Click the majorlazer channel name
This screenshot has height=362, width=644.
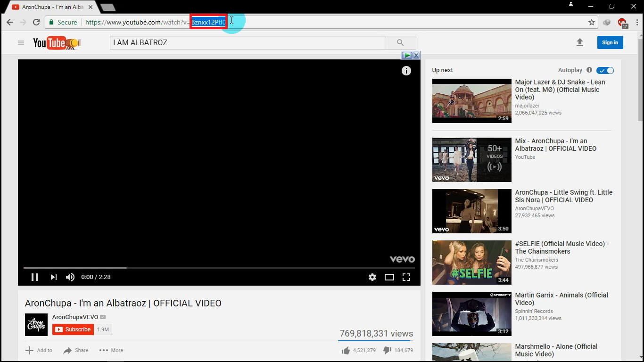(x=527, y=106)
